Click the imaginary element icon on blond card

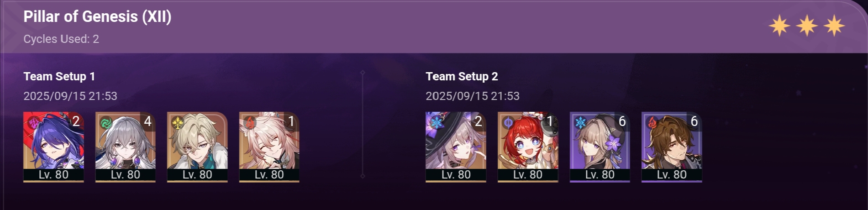[178, 122]
